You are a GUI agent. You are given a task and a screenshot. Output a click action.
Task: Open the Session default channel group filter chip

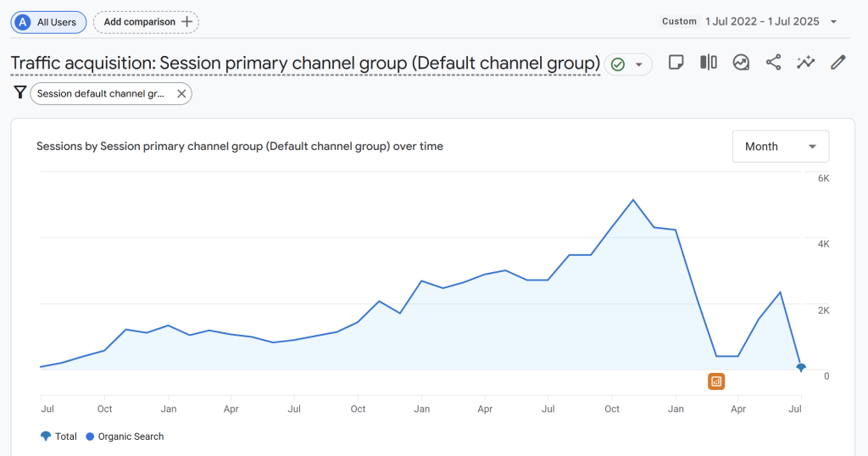[x=102, y=94]
